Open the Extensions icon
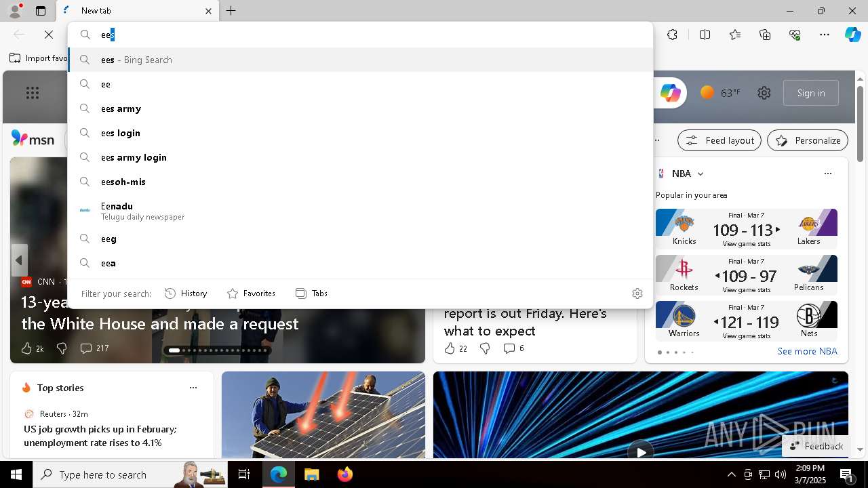Viewport: 868px width, 488px height. [672, 35]
